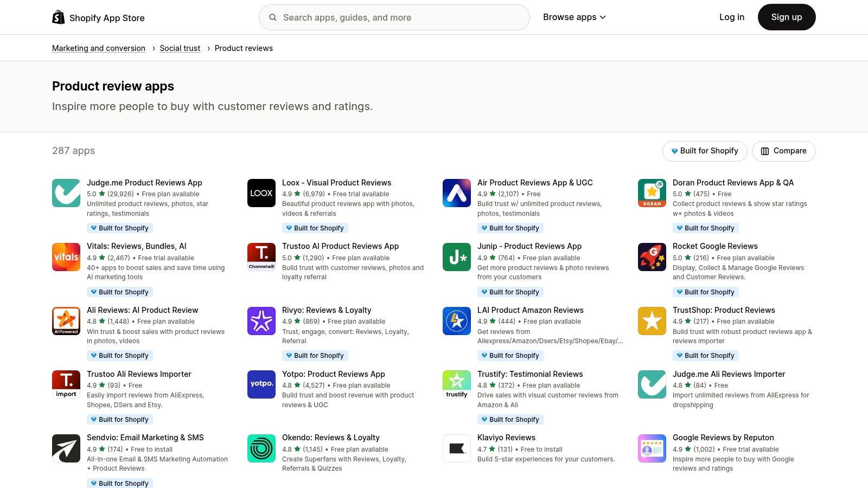The width and height of the screenshot is (868, 488).
Task: Open Ali Reviews: AI Product Review link
Action: [x=142, y=310]
